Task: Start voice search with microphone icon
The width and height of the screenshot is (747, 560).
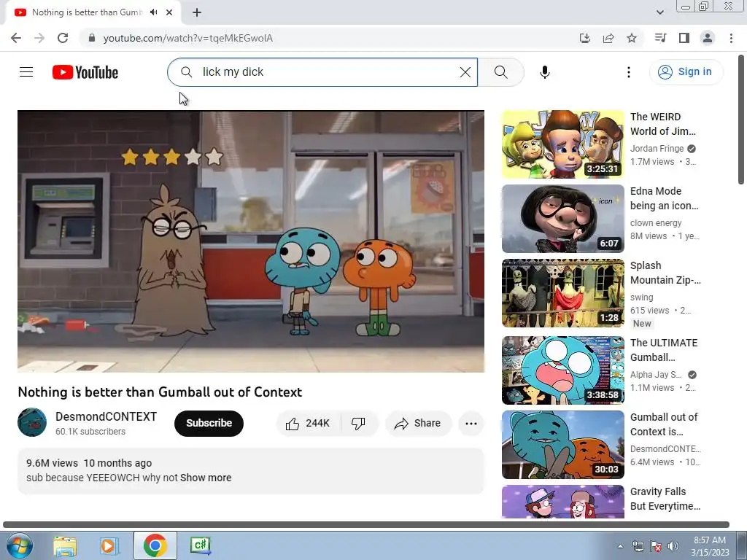Action: [544, 72]
